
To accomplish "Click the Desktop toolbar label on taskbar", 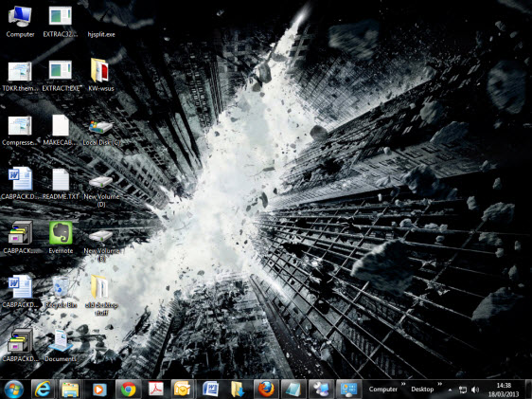I will (x=422, y=390).
